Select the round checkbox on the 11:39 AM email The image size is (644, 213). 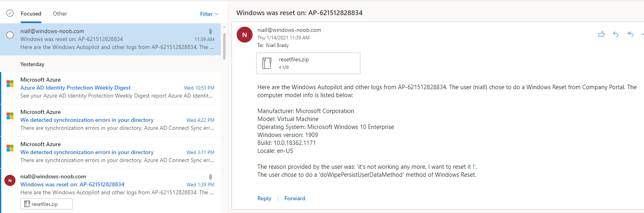tap(10, 35)
